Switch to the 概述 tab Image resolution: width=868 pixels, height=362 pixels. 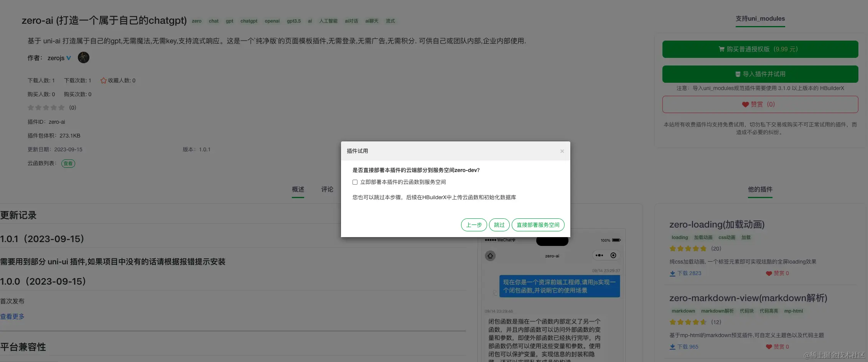pyautogui.click(x=298, y=189)
